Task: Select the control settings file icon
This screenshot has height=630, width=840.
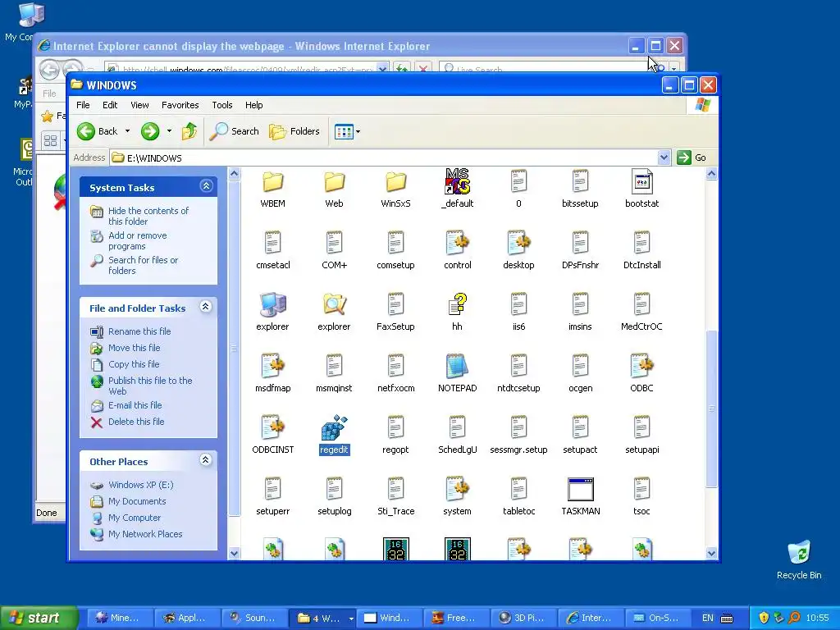Action: pos(457,243)
